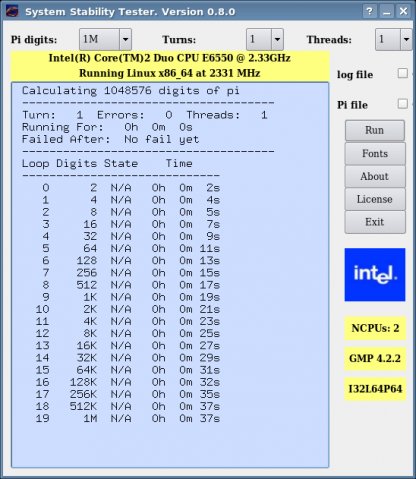Click loop 6 row with 128 digits
Screen dimensions: 416x479
click(x=131, y=260)
